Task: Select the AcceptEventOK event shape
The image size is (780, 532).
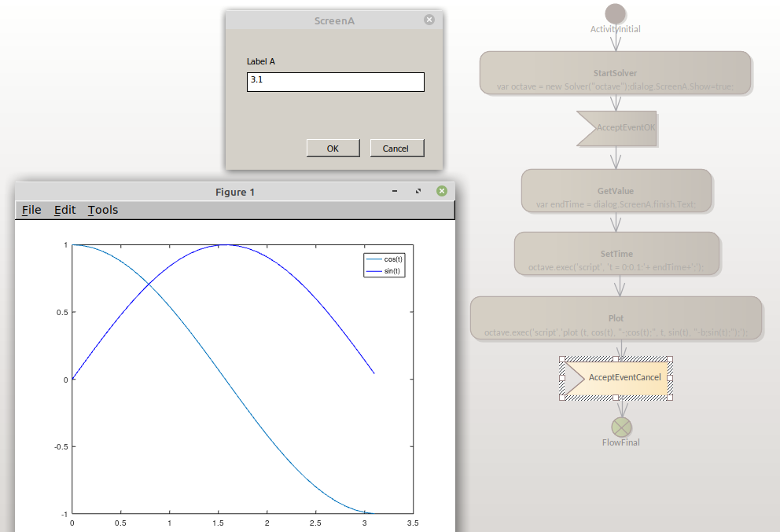Action: pyautogui.click(x=616, y=127)
